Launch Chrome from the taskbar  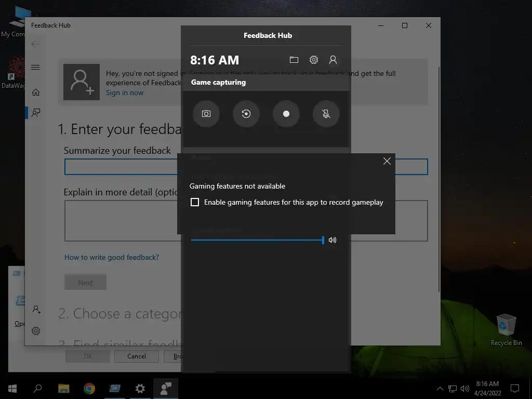89,389
